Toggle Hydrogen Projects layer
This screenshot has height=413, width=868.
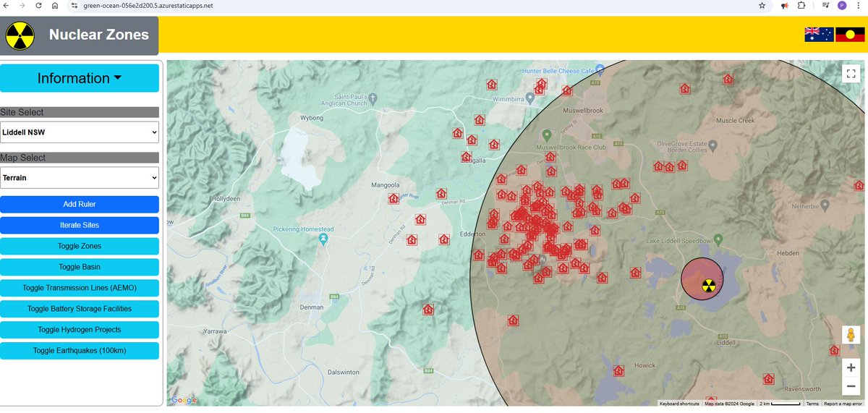[80, 330]
